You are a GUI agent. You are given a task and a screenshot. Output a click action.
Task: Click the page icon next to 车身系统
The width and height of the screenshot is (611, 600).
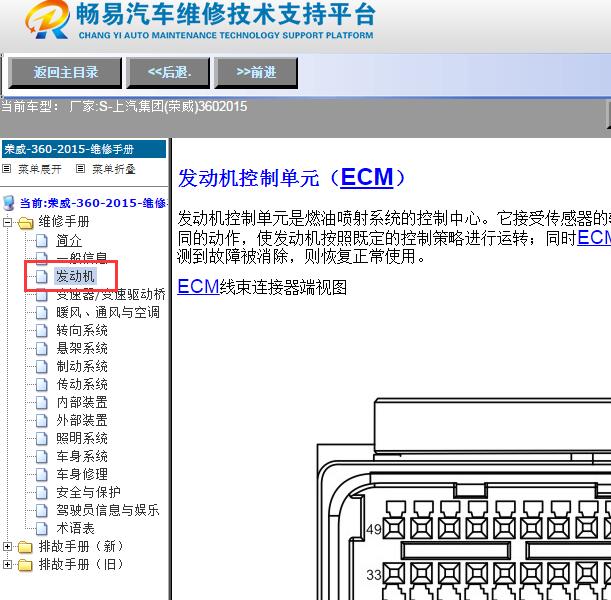pyautogui.click(x=42, y=456)
